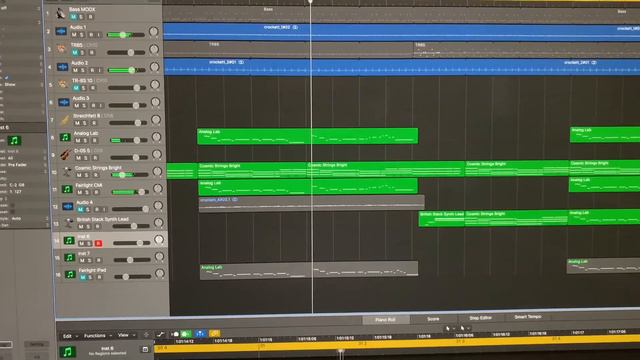This screenshot has width=640, height=360.
Task: Click the blue catch playhead button in the piano roll
Action: 200,333
